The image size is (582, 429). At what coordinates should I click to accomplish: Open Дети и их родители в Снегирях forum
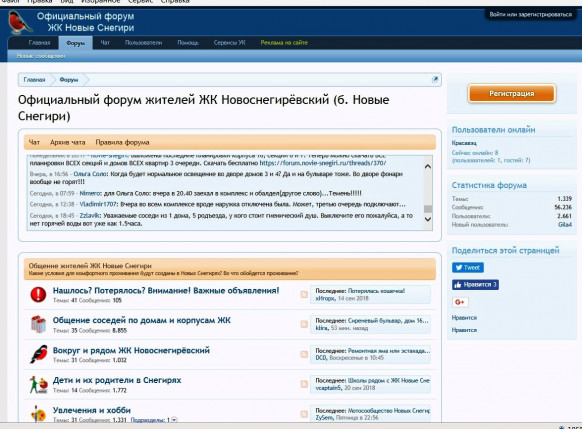point(117,380)
